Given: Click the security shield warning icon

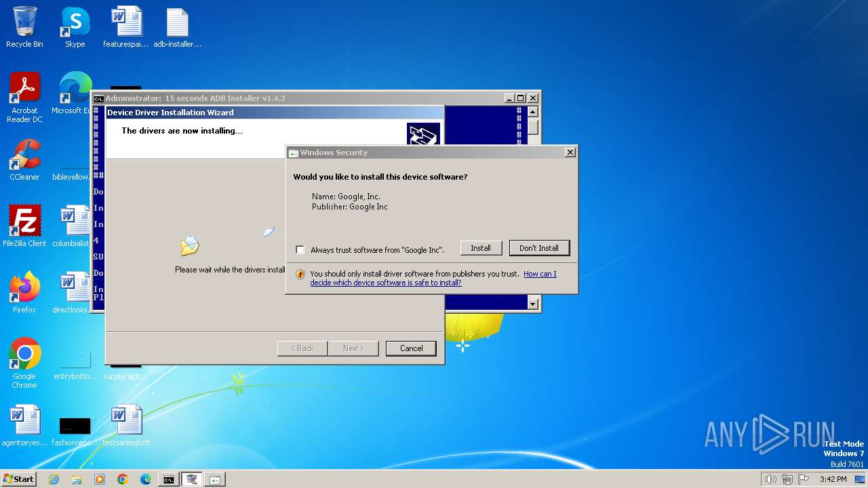Looking at the screenshot, I should point(300,274).
